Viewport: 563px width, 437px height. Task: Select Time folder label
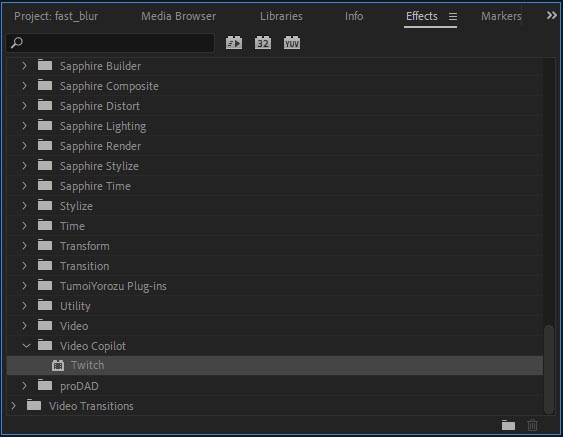point(72,226)
